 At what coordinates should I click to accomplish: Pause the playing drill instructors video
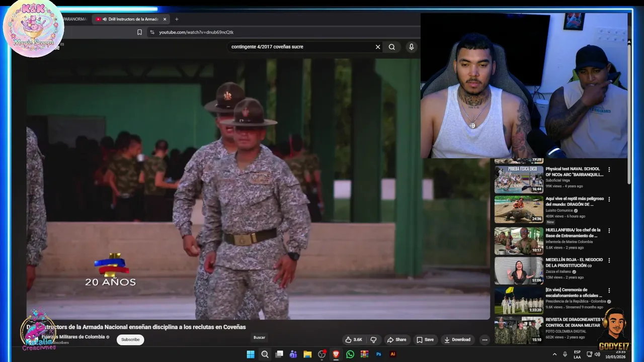click(x=258, y=189)
